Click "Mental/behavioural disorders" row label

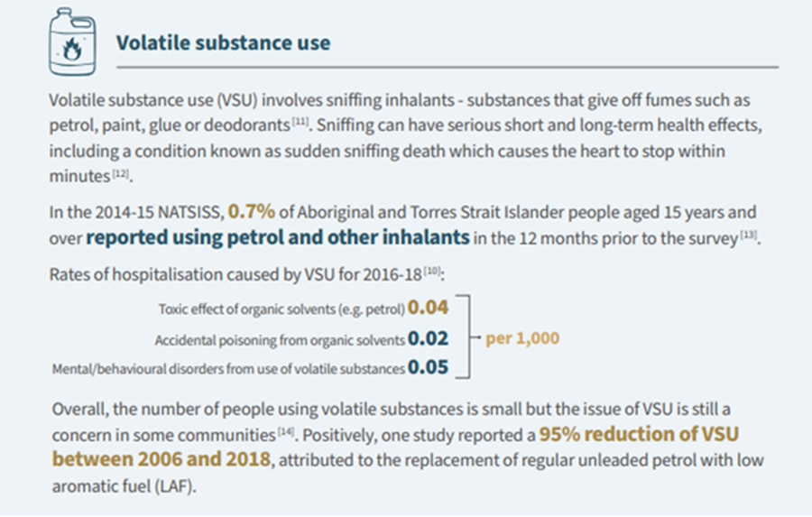(x=228, y=368)
